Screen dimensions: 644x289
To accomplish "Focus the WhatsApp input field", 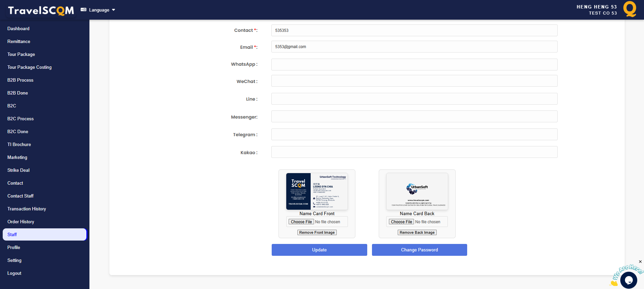I will (x=414, y=64).
